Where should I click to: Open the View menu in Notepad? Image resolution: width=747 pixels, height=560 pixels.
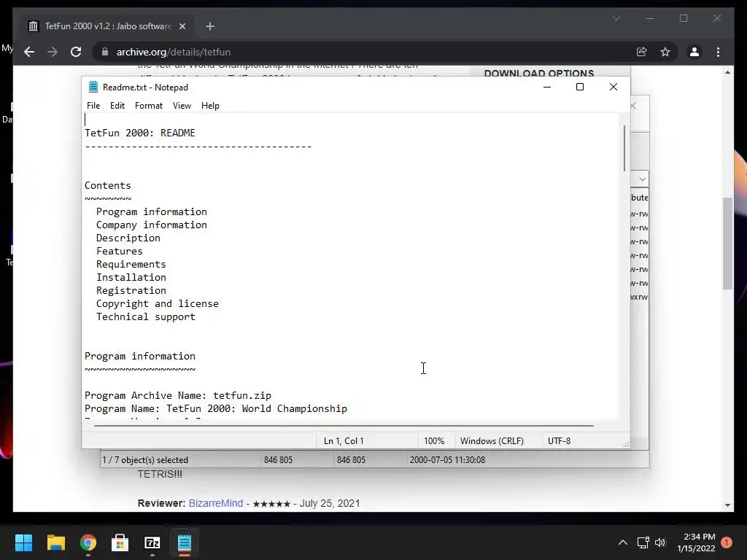click(x=182, y=106)
